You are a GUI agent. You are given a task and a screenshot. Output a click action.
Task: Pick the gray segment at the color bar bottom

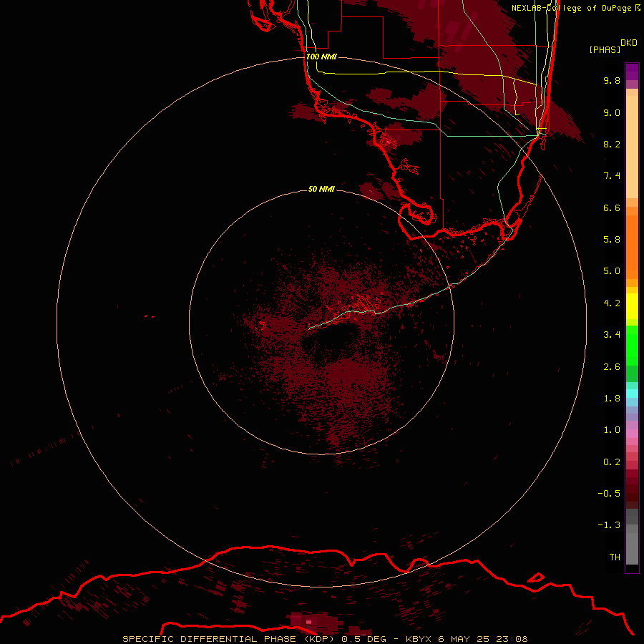[x=632, y=548]
